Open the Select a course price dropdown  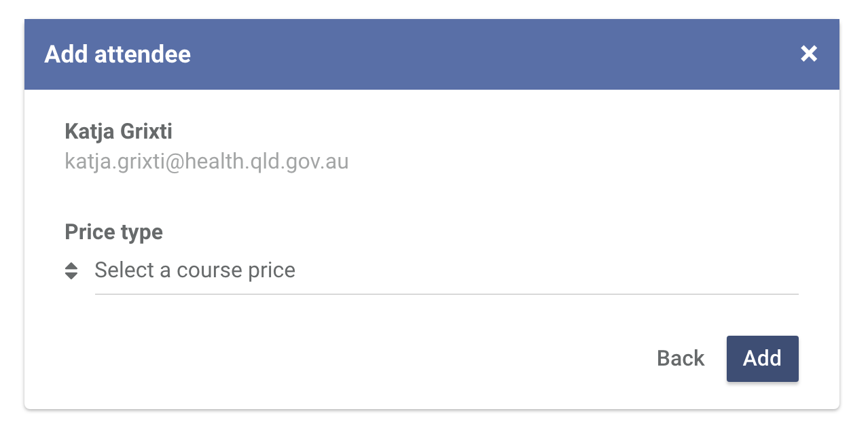tap(446, 270)
